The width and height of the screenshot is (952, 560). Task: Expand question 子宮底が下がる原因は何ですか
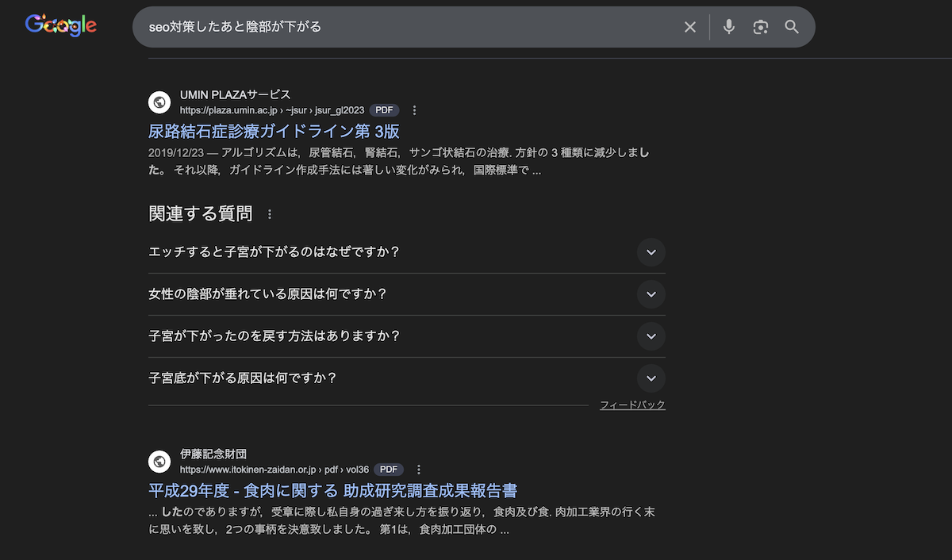point(651,378)
